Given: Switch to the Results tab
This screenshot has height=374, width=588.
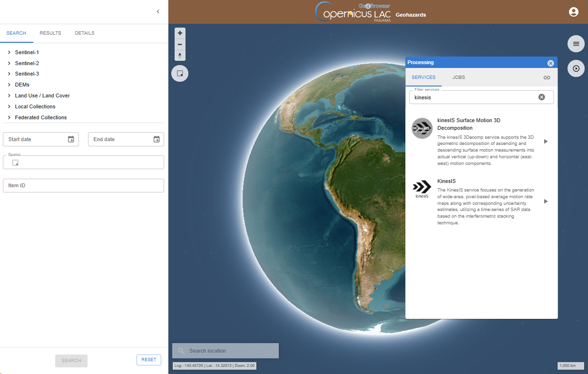Looking at the screenshot, I should coord(50,33).
